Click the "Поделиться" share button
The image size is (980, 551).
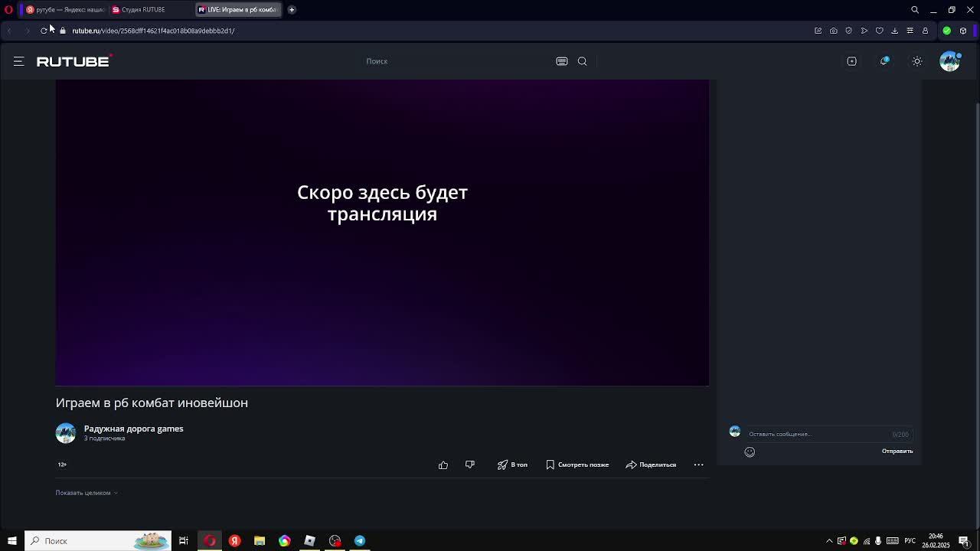pos(651,465)
